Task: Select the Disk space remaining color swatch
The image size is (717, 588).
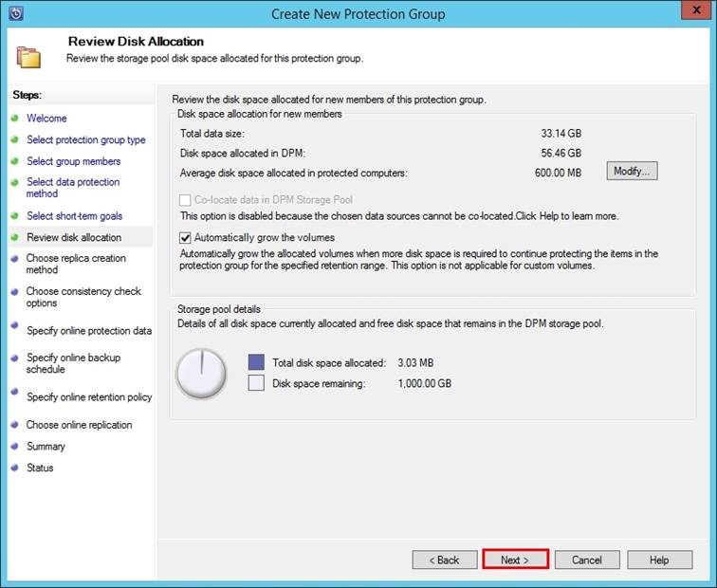Action: [256, 383]
